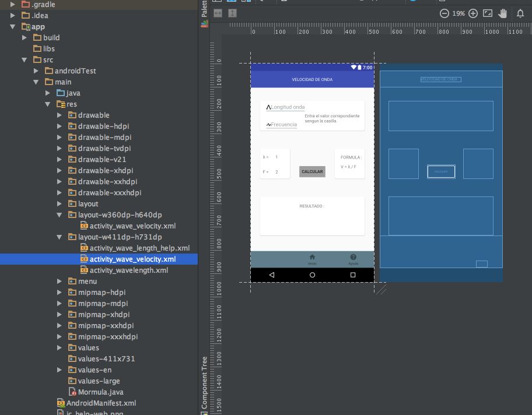
Task: Click the Mormula.java file icon
Action: pyautogui.click(x=72, y=392)
